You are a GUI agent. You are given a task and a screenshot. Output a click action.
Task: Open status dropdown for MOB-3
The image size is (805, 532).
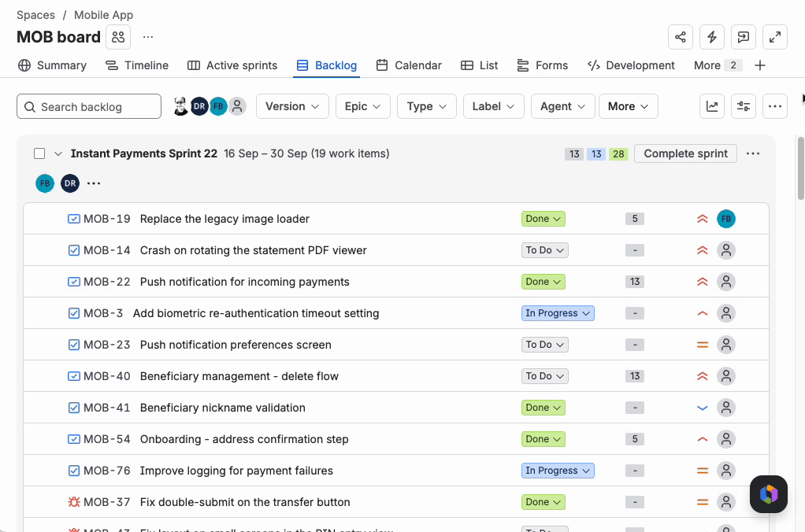(x=558, y=313)
